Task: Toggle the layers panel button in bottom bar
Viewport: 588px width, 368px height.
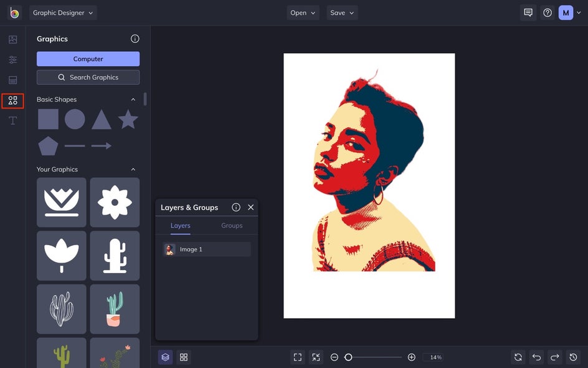Action: [x=166, y=357]
